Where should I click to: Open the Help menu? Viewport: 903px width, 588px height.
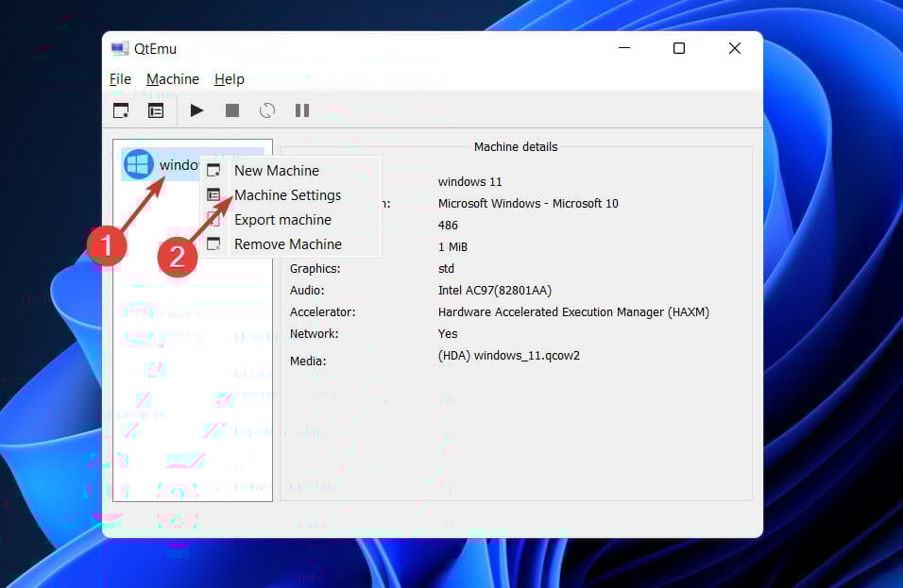[x=230, y=79]
